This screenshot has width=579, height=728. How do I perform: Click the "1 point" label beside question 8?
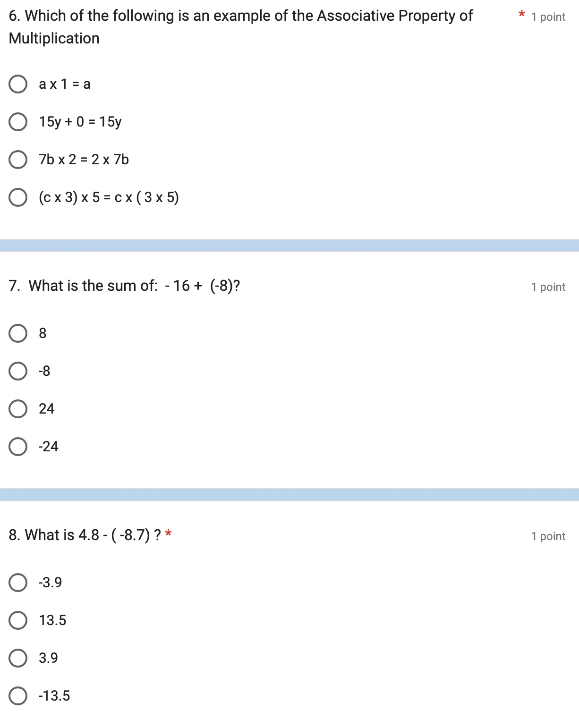[548, 536]
